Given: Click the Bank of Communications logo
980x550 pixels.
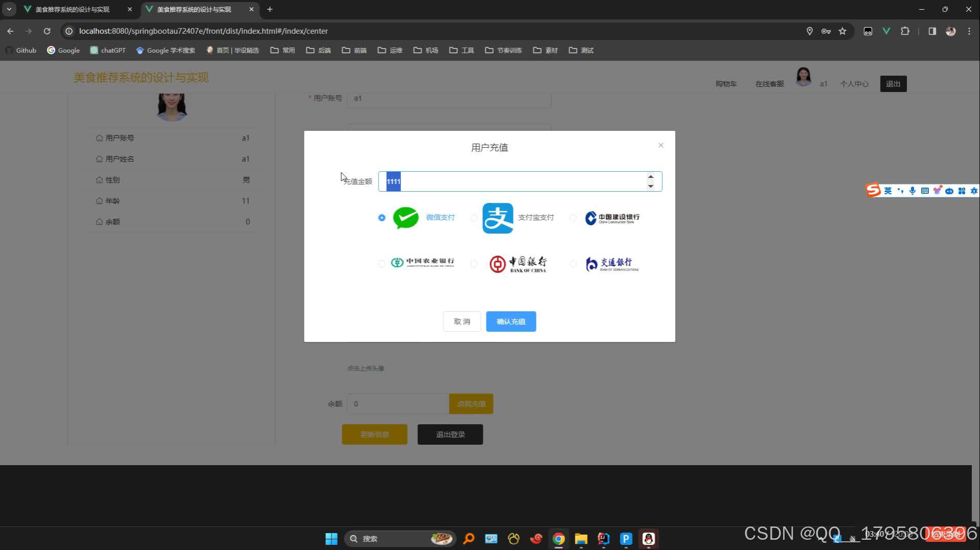Looking at the screenshot, I should point(612,264).
